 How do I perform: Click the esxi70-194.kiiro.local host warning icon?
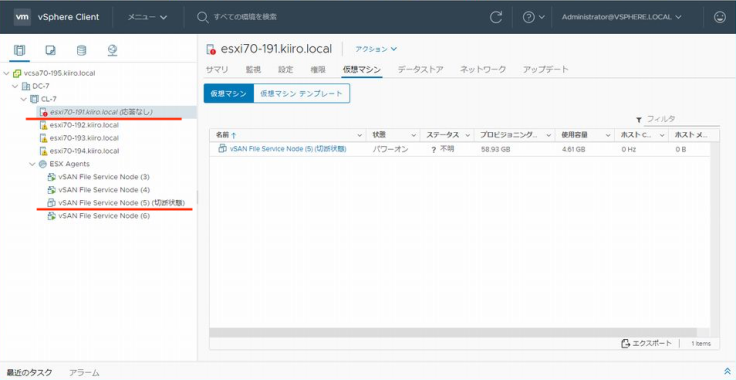pyautogui.click(x=43, y=151)
